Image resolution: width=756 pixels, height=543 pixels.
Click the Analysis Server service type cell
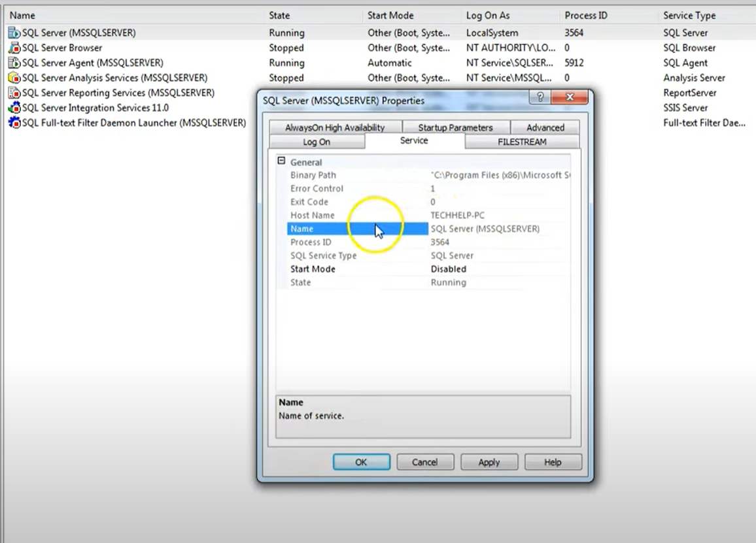point(695,78)
